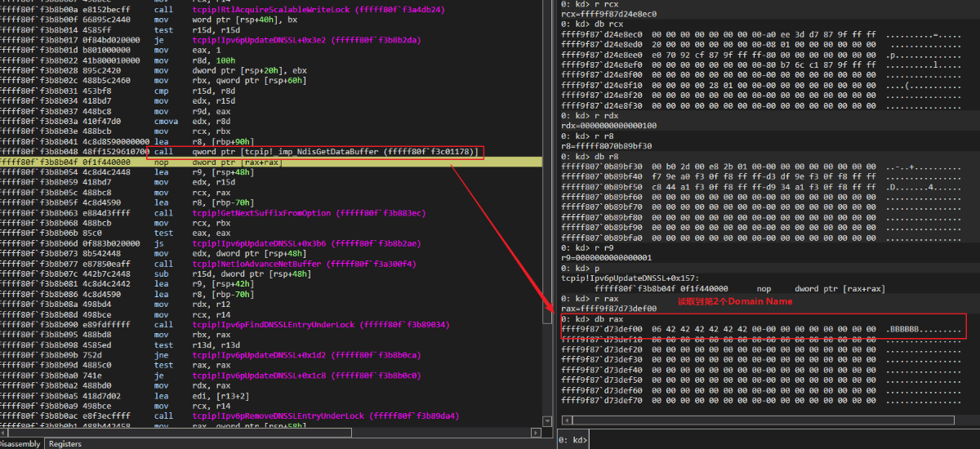Select the highlighted nop dword ptr [rax+rax] line
980x449 pixels.
271,162
